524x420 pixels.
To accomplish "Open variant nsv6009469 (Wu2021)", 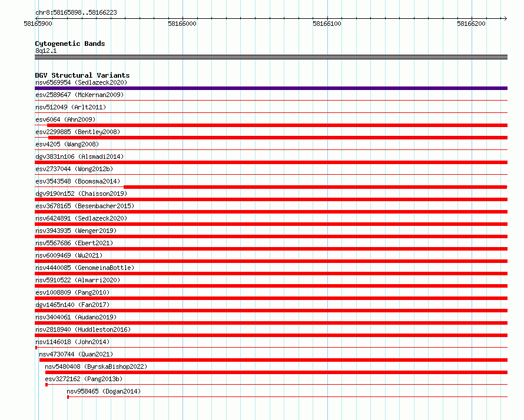I will click(69, 255).
